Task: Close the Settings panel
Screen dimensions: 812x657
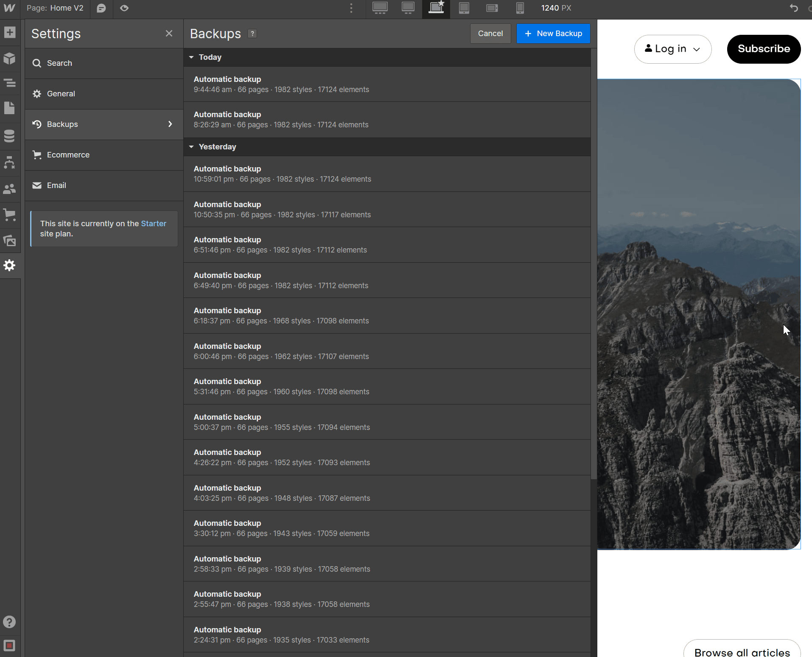Action: pos(169,33)
